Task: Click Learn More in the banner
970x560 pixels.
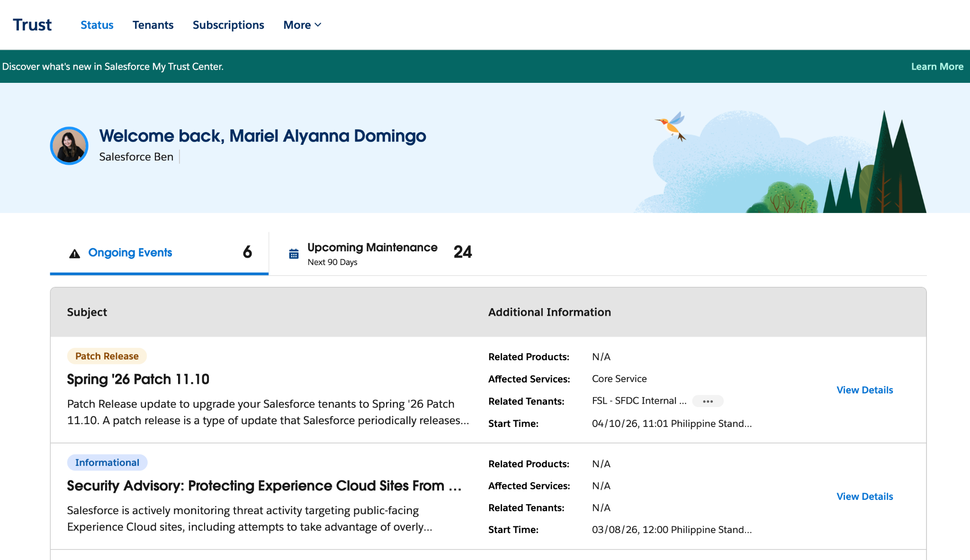Action: [937, 66]
